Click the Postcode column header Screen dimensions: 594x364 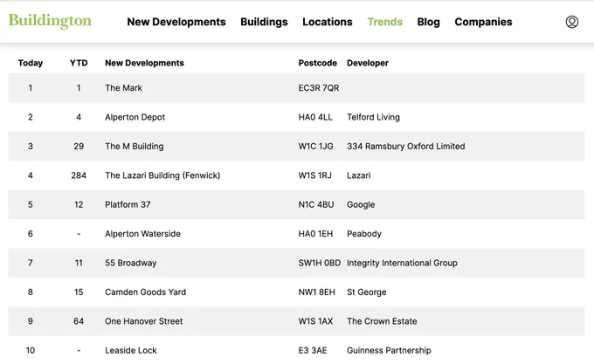317,63
